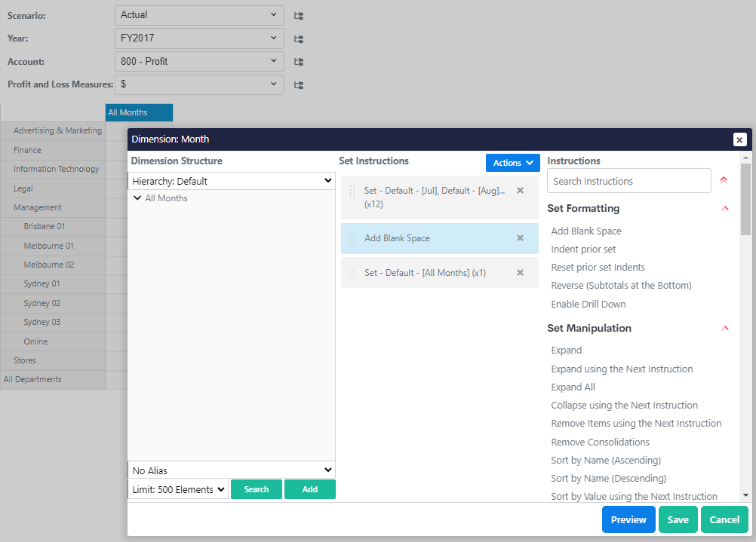Image resolution: width=756 pixels, height=542 pixels.
Task: Collapse all instruction groups with double chevron
Action: pyautogui.click(x=724, y=181)
